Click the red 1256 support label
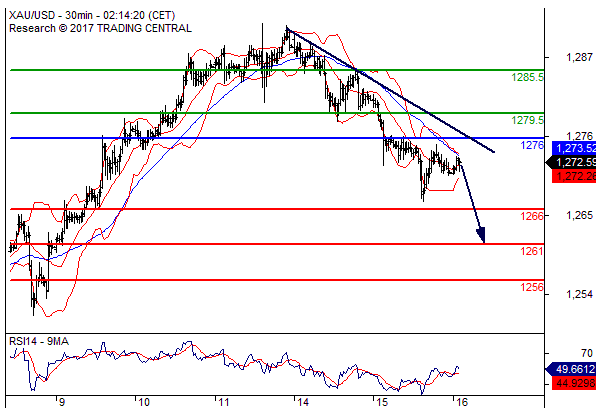 pos(532,287)
